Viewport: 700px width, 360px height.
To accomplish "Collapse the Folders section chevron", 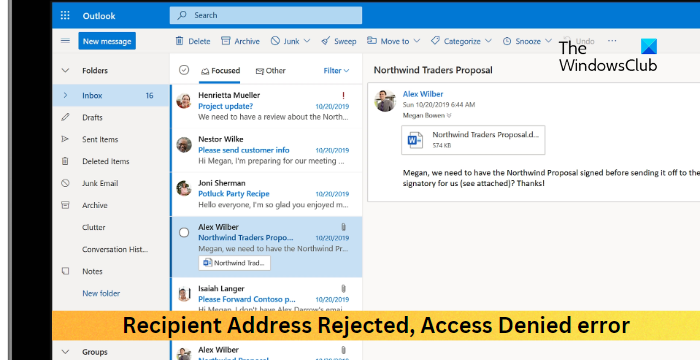I will tap(65, 71).
